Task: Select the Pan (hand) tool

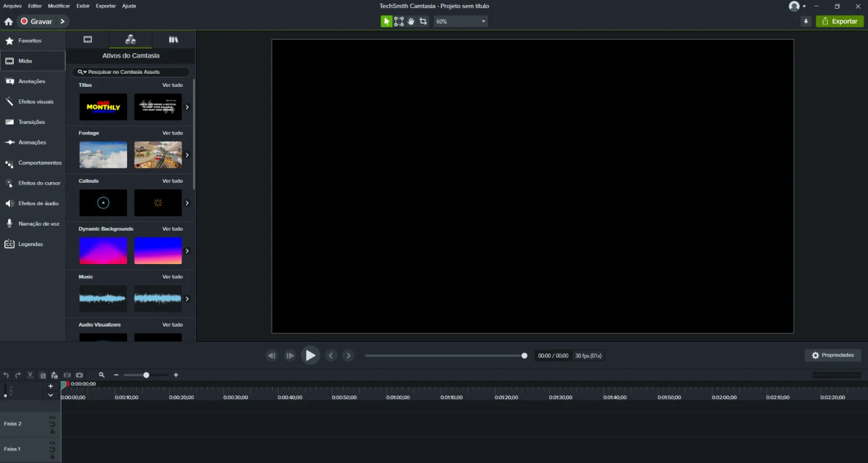Action: click(x=410, y=20)
